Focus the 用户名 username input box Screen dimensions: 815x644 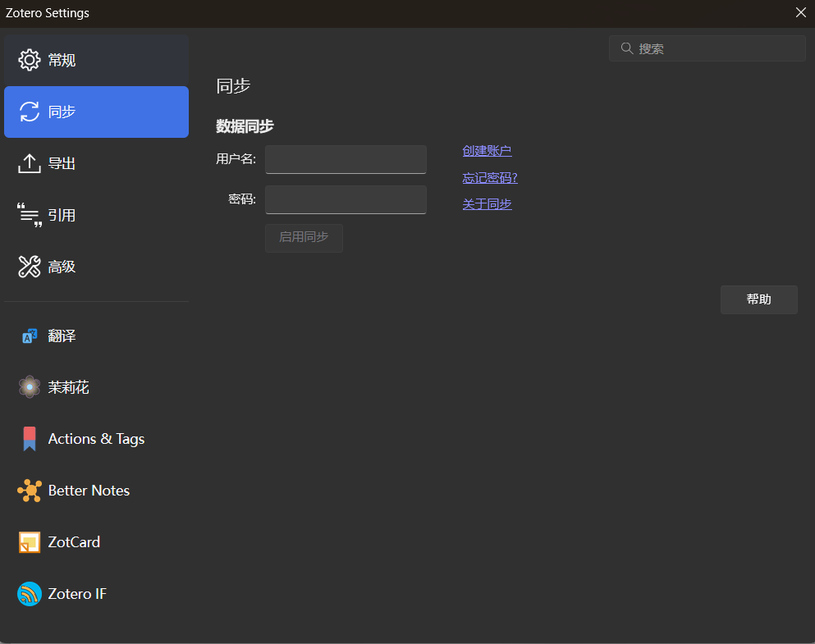pos(346,159)
